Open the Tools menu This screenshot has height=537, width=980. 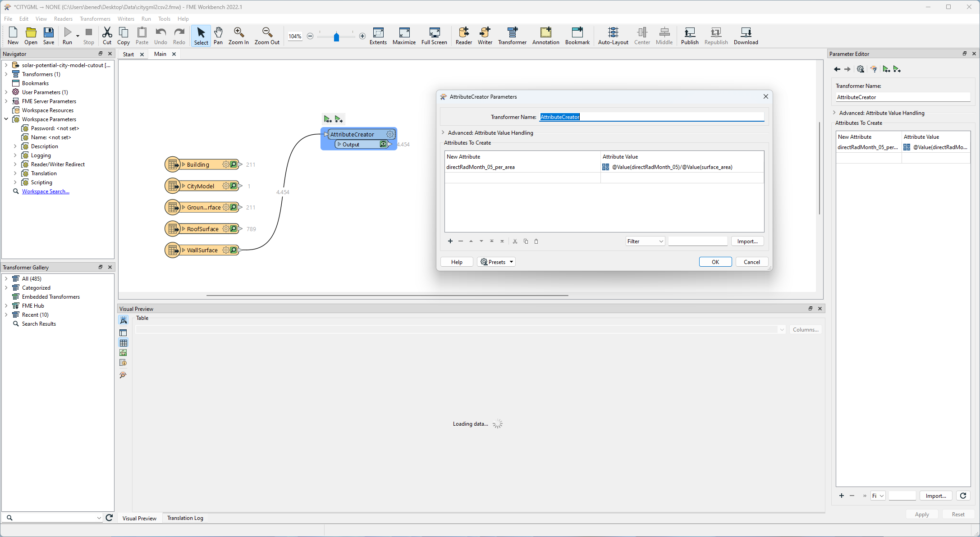pyautogui.click(x=164, y=19)
